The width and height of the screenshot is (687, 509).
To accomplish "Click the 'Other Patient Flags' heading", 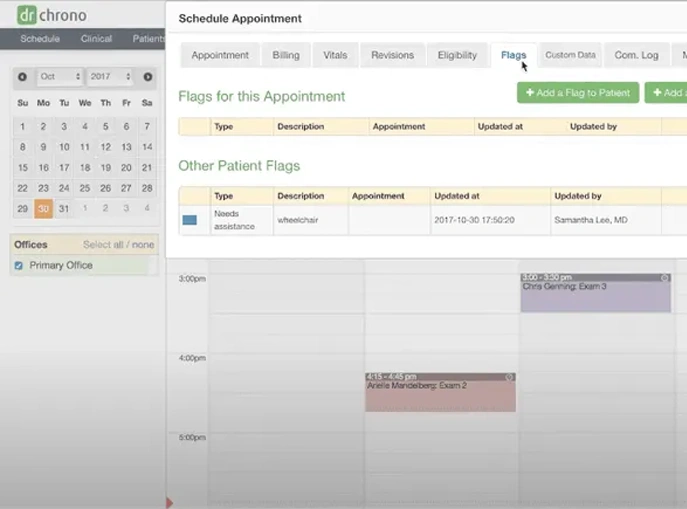I will 239,166.
